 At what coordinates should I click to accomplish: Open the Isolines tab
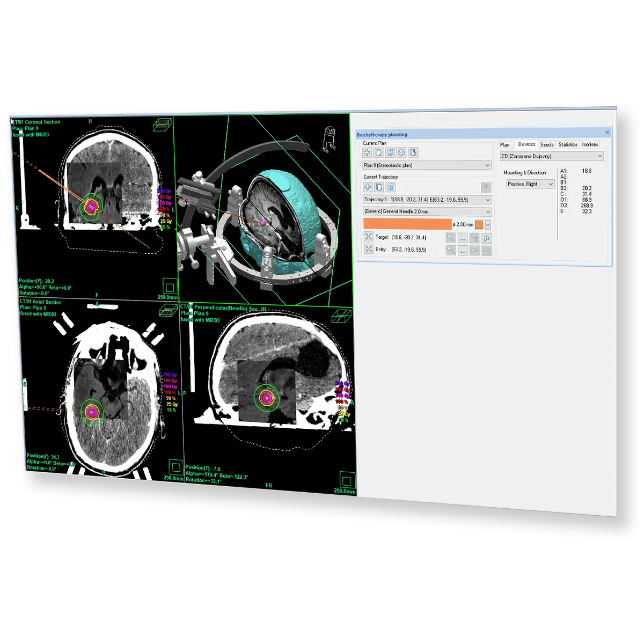590,144
